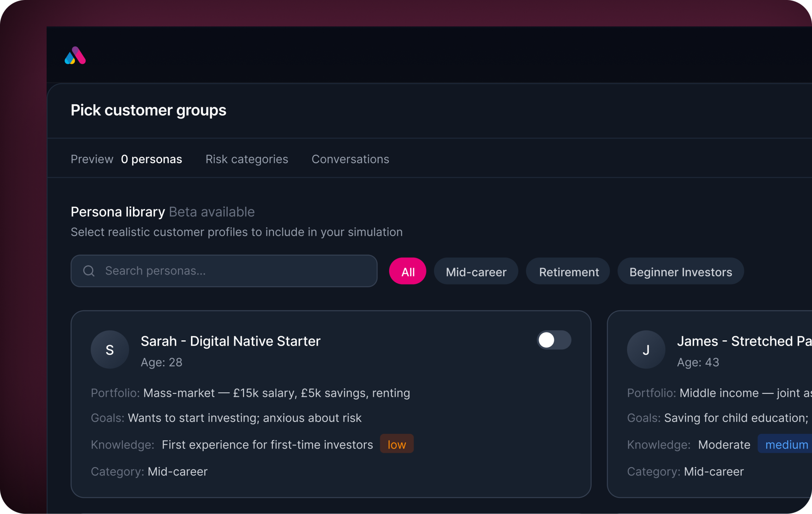Open the James persona avatar

tap(646, 350)
